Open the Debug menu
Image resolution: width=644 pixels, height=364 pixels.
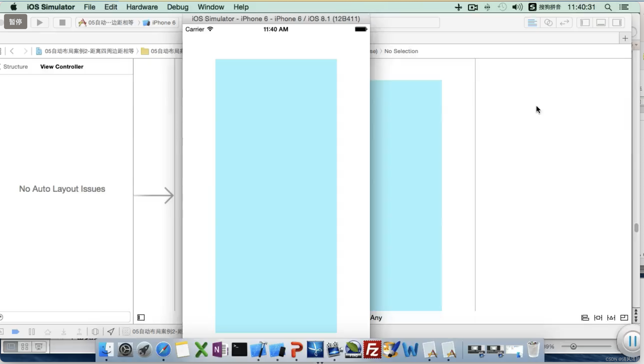click(178, 7)
